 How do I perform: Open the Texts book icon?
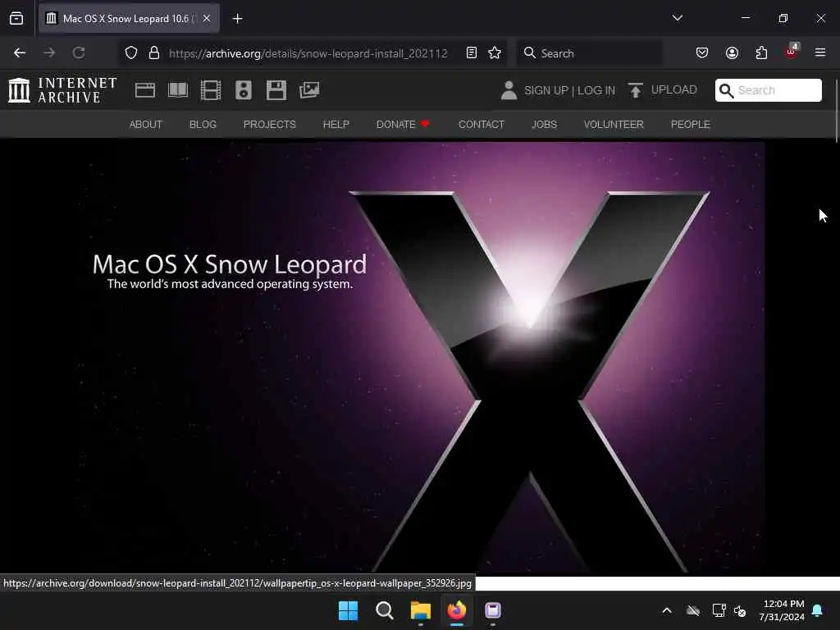(x=178, y=90)
